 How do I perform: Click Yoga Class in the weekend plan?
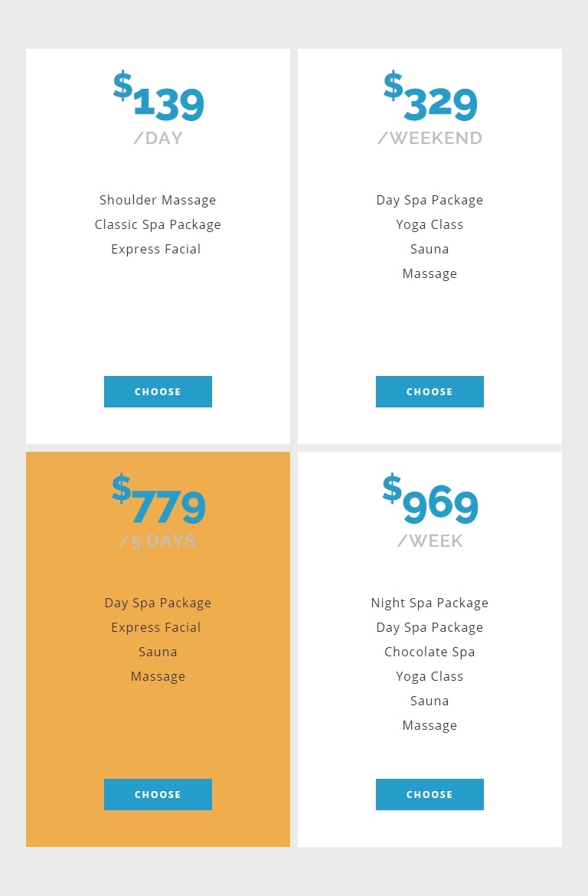tap(430, 224)
